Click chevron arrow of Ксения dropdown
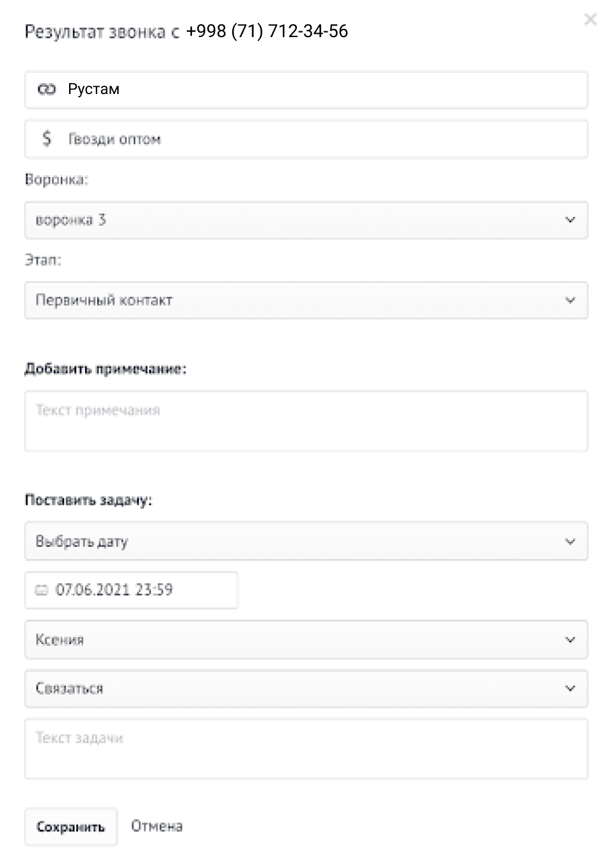This screenshot has height=868, width=611. pos(570,640)
